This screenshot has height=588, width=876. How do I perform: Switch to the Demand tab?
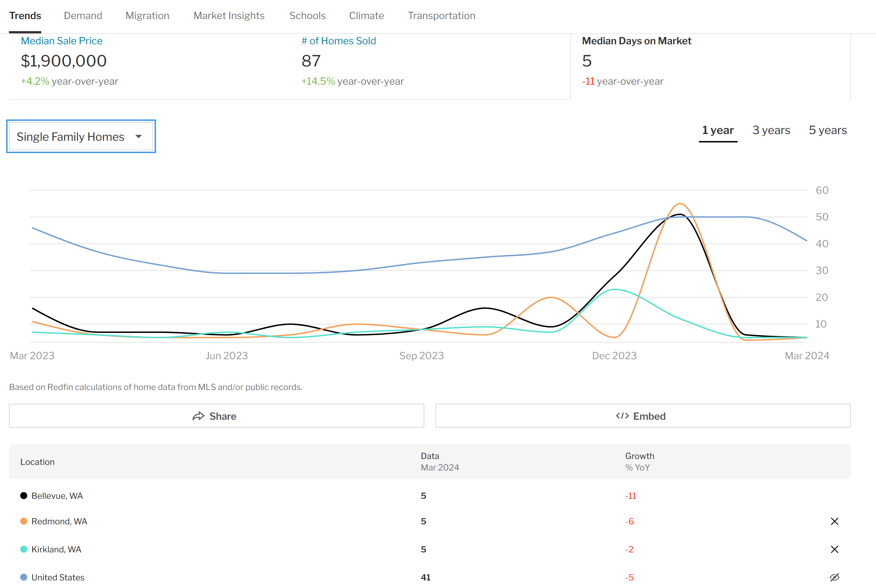[x=83, y=16]
